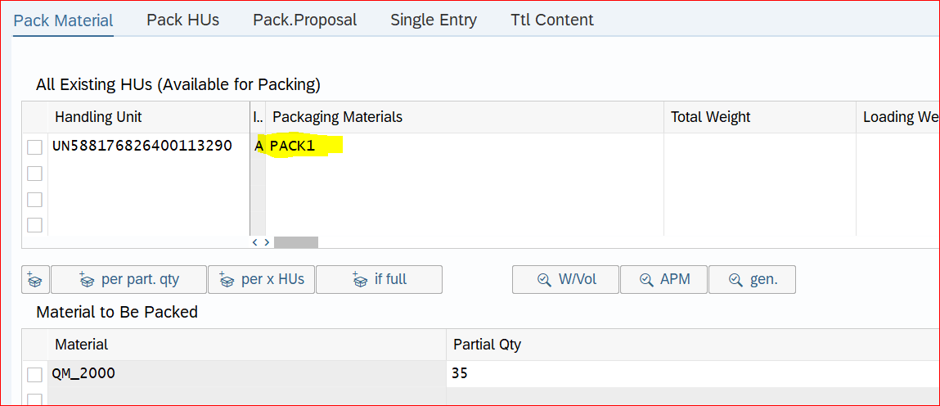This screenshot has width=940, height=406.
Task: Click the 'per x HUs' pack button
Action: click(262, 280)
